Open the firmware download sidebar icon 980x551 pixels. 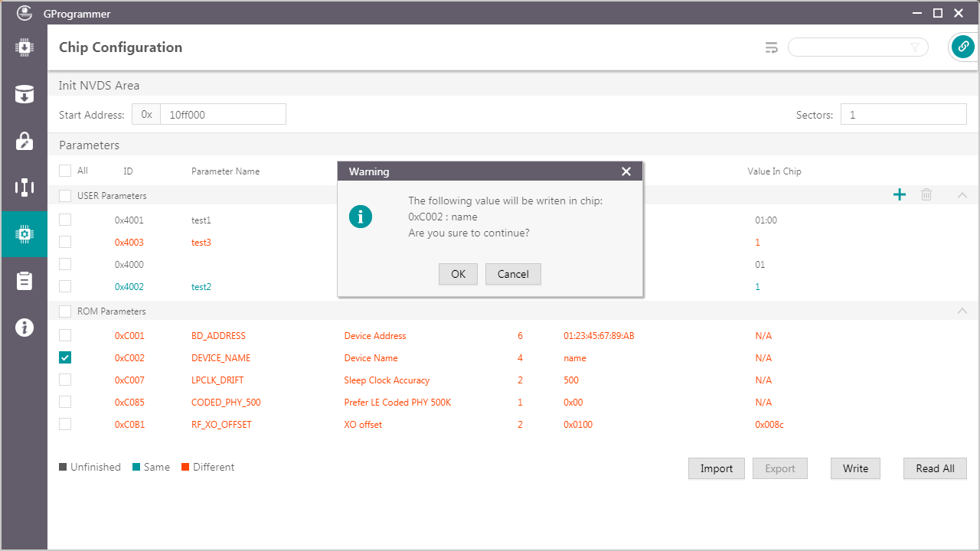[x=24, y=47]
